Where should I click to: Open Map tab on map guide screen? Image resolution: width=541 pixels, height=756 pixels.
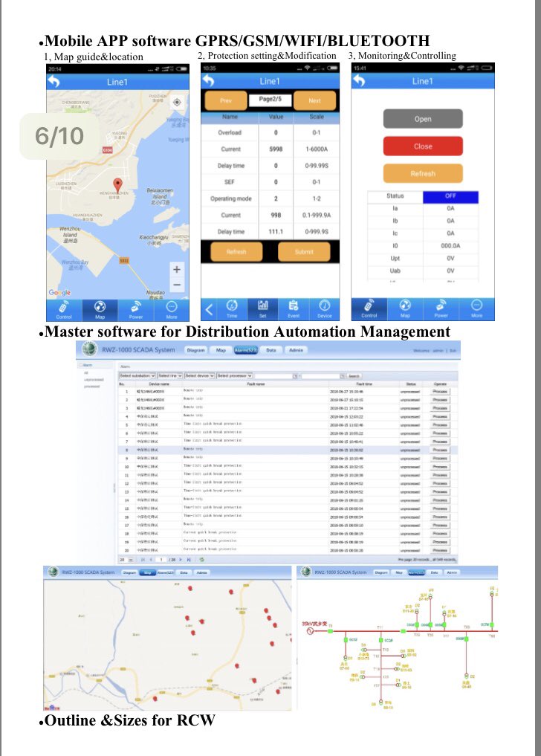tap(100, 310)
